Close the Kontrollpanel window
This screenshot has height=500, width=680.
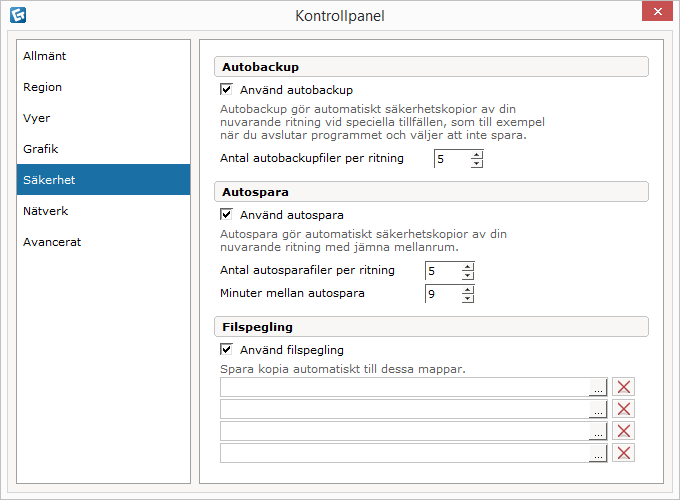657,11
